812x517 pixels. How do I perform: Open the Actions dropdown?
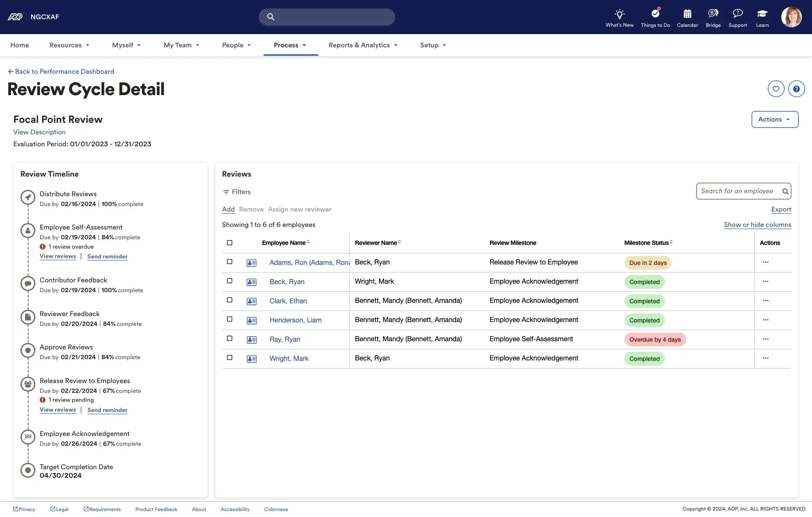[x=774, y=119]
